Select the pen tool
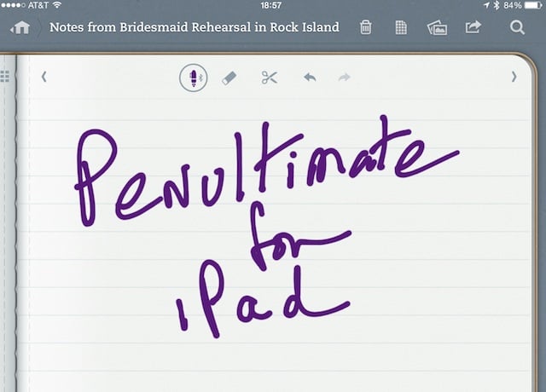Viewport: 546px width, 392px height. [x=194, y=78]
